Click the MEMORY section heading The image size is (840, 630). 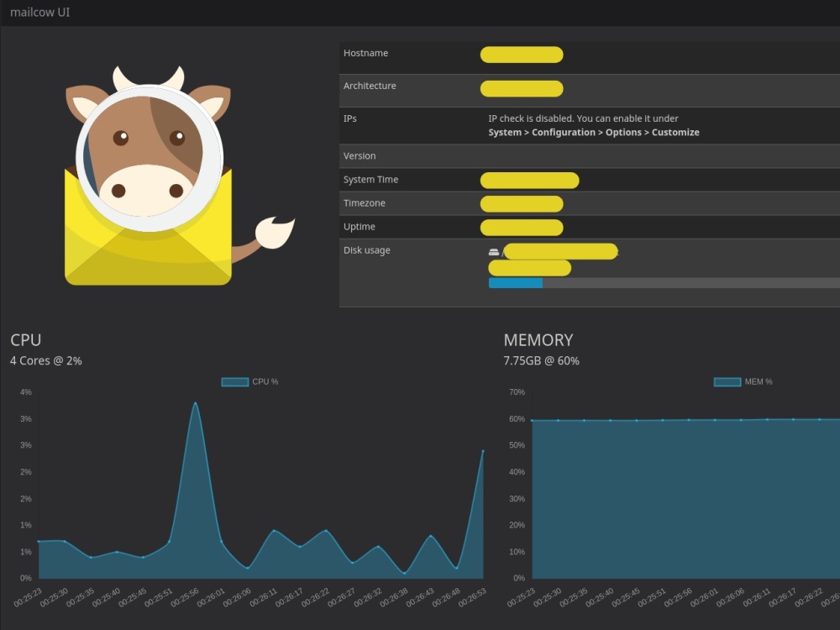538,340
